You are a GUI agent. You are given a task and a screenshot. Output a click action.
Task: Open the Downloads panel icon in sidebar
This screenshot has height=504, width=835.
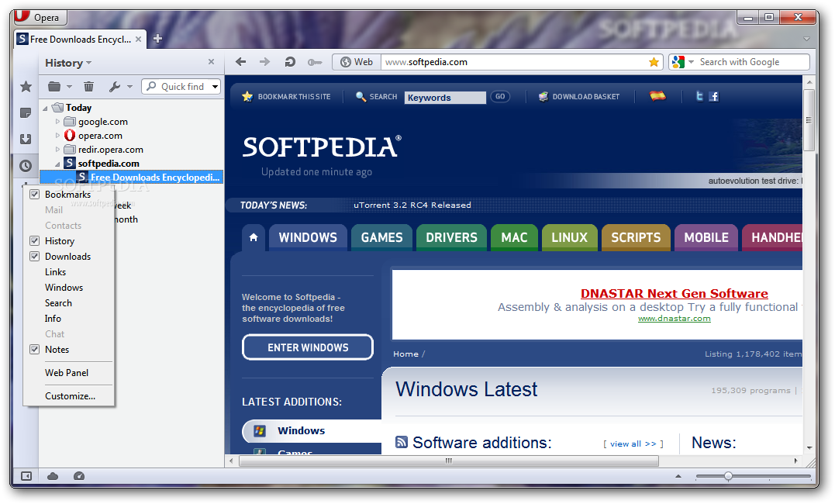coord(26,139)
